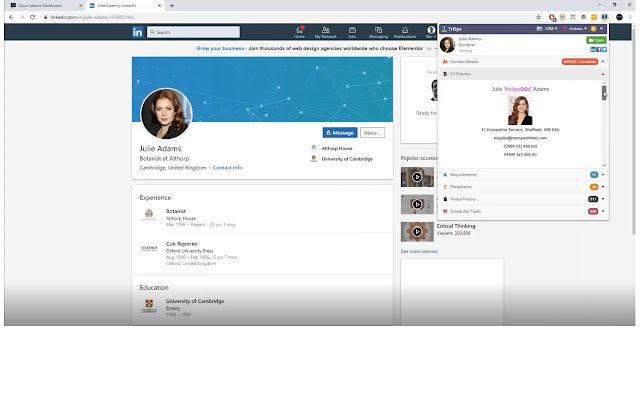The width and height of the screenshot is (640, 400).
Task: Click the Message button on profile
Action: (340, 133)
